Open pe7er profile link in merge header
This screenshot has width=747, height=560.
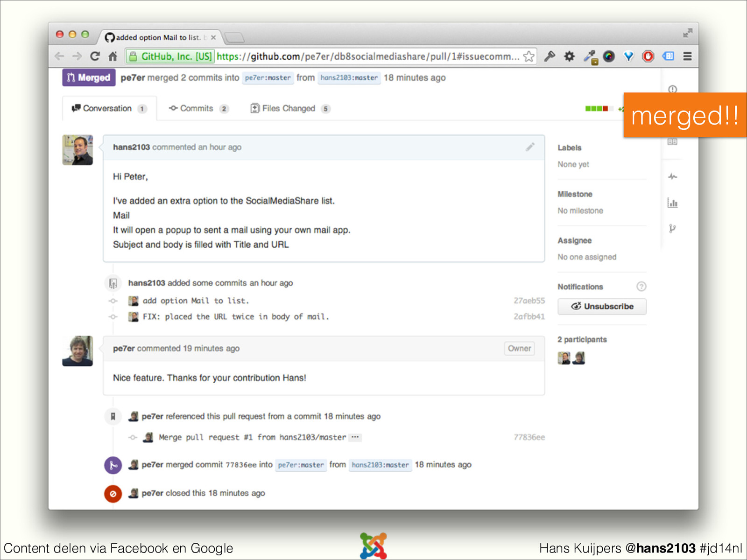pyautogui.click(x=133, y=78)
